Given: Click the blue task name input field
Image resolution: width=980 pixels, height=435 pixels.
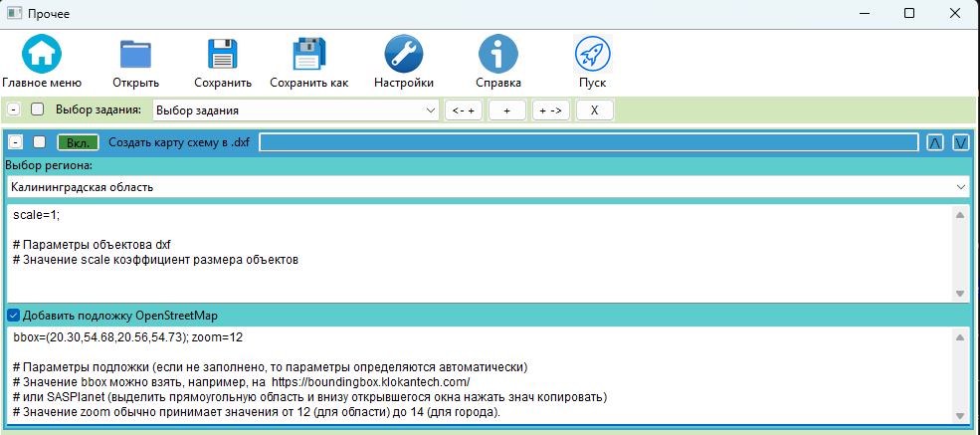Looking at the screenshot, I should (589, 142).
